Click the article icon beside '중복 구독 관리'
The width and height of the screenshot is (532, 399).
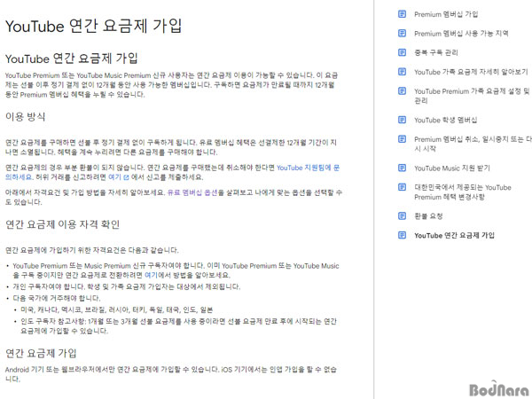pos(402,52)
